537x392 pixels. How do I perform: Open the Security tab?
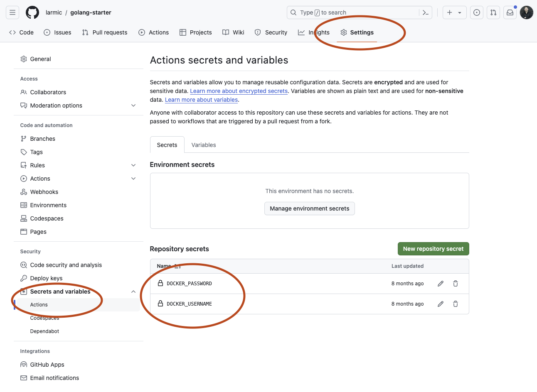click(x=271, y=32)
